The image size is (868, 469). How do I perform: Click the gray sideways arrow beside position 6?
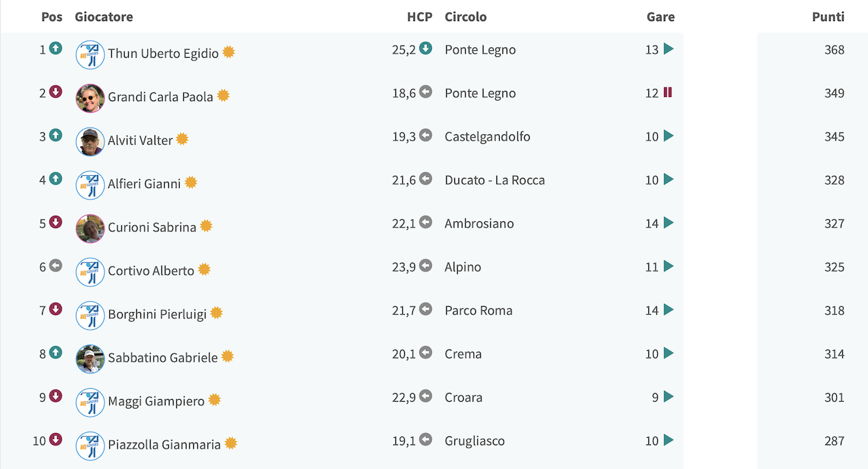click(56, 266)
